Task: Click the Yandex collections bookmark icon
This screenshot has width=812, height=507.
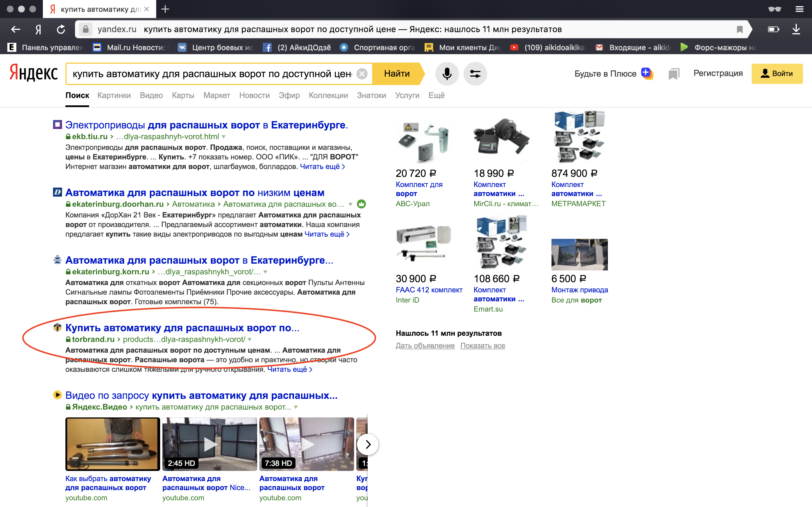Action: [x=673, y=74]
